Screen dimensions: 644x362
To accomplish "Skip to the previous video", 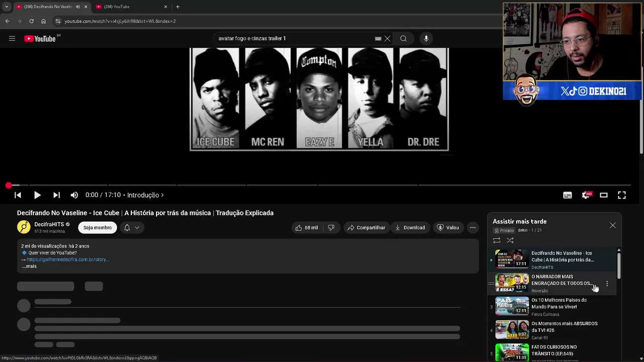I will tap(18, 195).
